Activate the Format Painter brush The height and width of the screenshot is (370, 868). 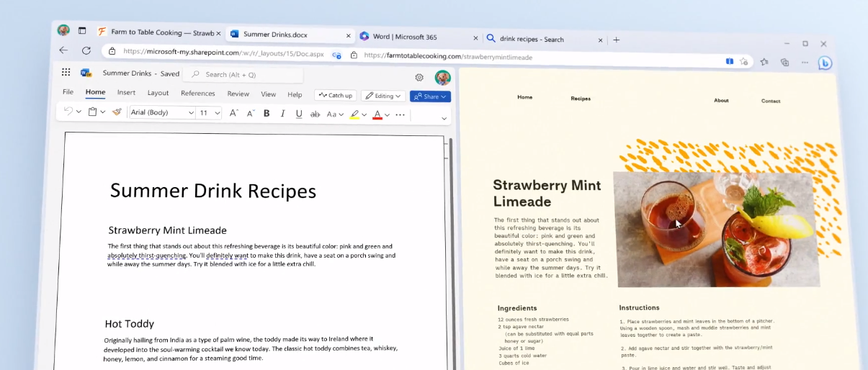[117, 112]
